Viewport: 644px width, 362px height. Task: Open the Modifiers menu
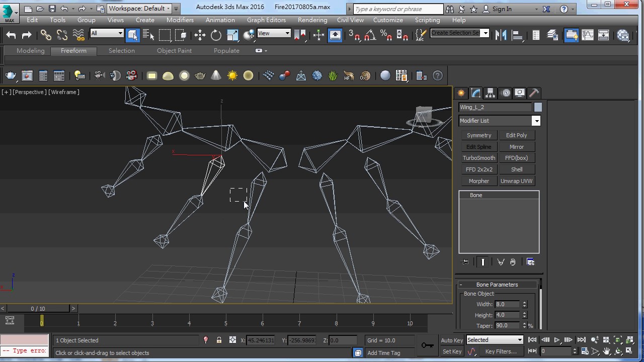(180, 20)
